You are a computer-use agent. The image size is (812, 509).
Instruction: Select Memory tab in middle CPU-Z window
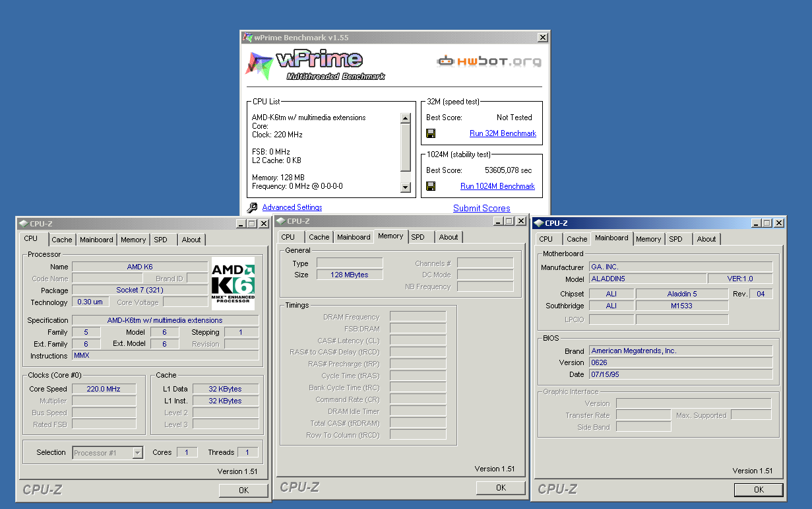[x=390, y=236]
